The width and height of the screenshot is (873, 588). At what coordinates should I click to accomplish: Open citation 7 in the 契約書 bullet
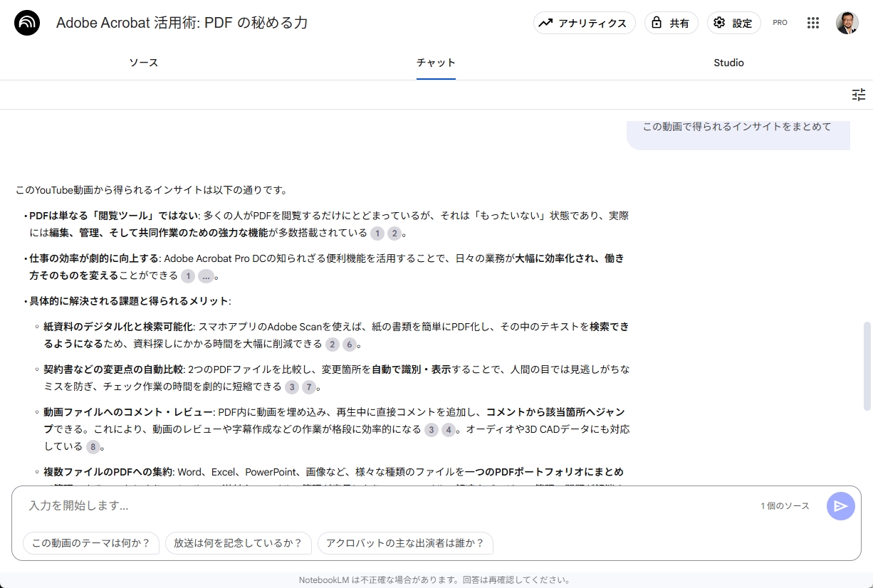309,387
